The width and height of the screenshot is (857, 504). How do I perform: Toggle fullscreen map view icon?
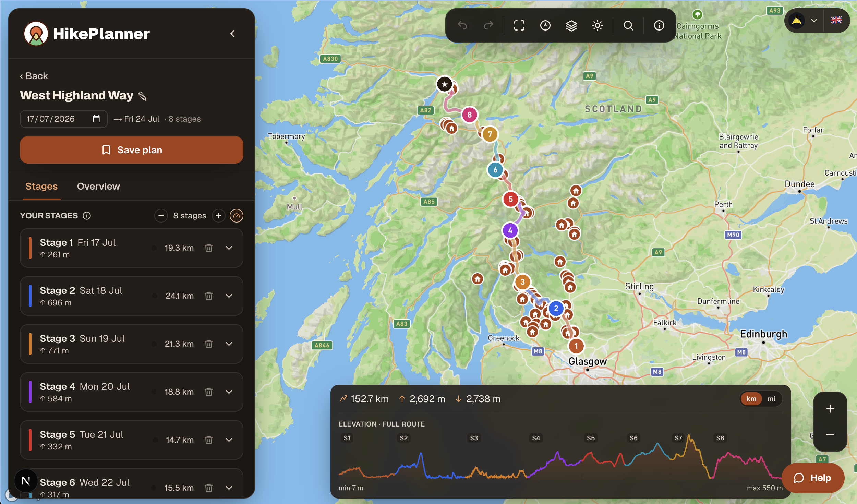[x=519, y=25]
